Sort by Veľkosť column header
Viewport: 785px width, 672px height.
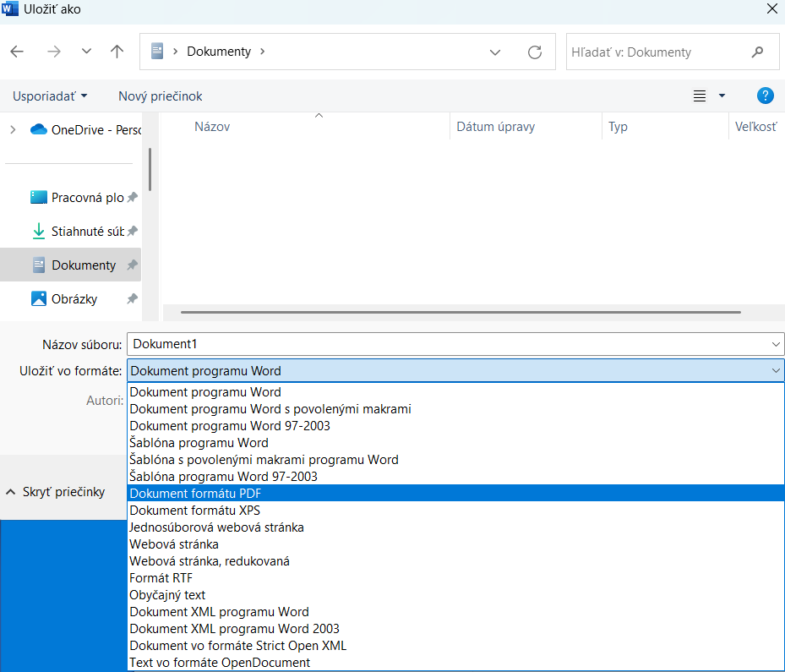(756, 127)
